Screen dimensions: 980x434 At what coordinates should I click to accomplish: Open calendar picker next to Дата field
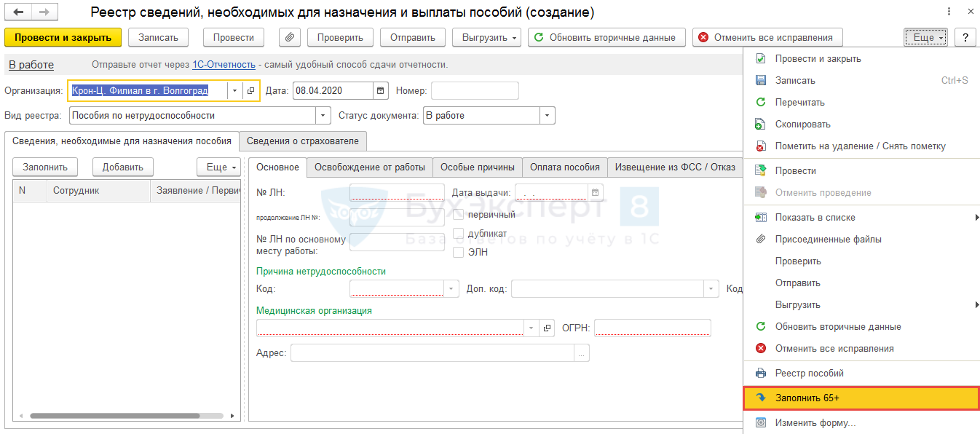[x=381, y=91]
